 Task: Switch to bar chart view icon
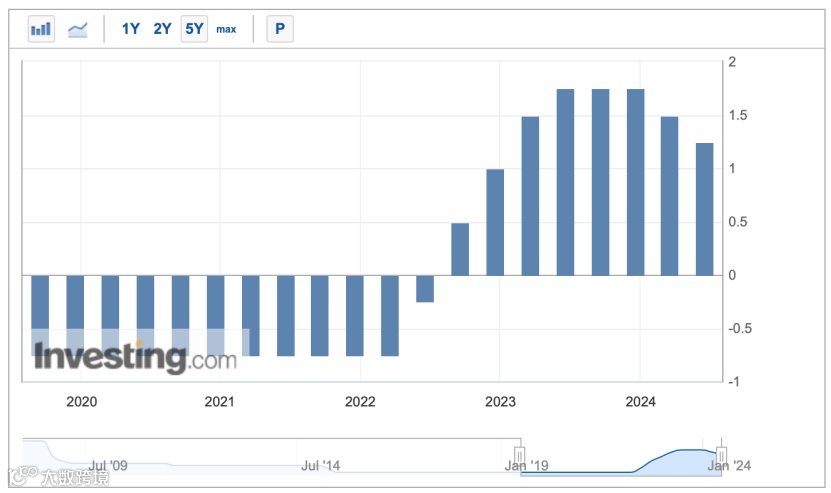point(41,29)
